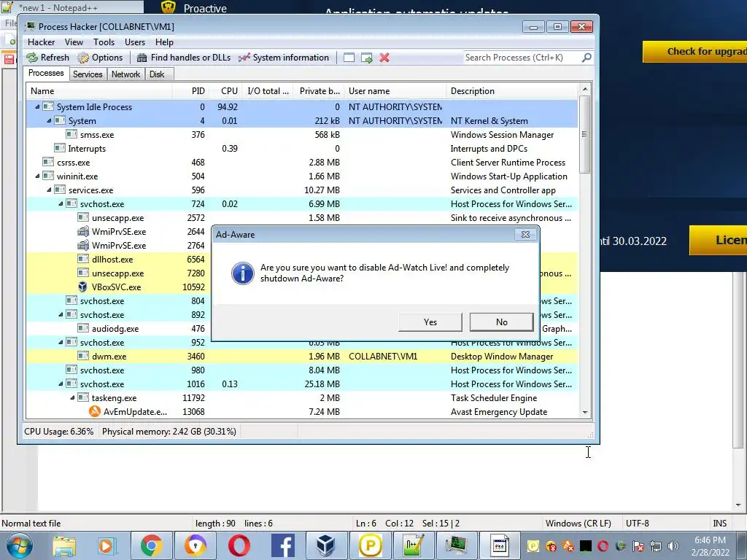747x560 pixels.
Task: Collapse svchost.exe PID 1016 node
Action: click(x=61, y=384)
